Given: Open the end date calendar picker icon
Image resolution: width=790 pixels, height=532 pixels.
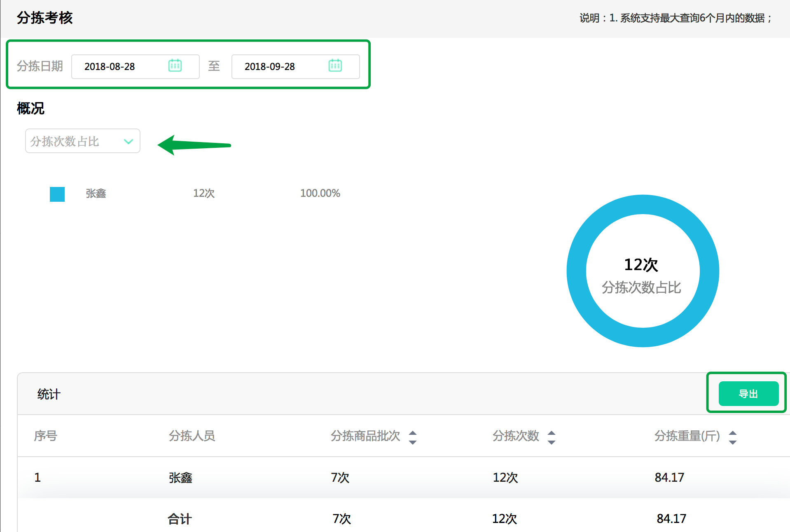Looking at the screenshot, I should 335,66.
